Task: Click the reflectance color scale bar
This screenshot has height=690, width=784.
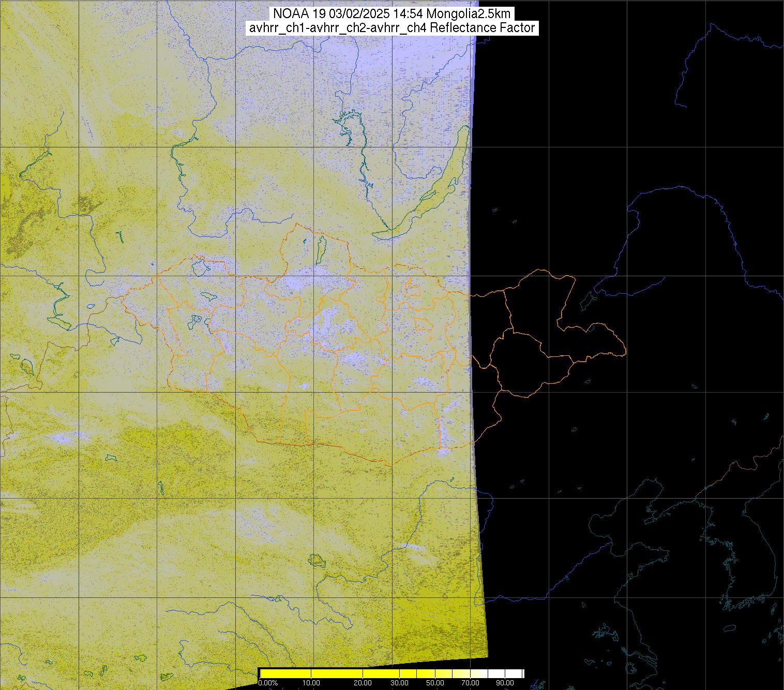Action: [x=391, y=673]
